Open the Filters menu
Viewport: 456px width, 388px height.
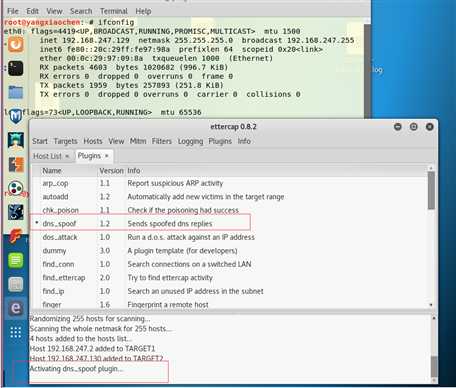(x=162, y=141)
